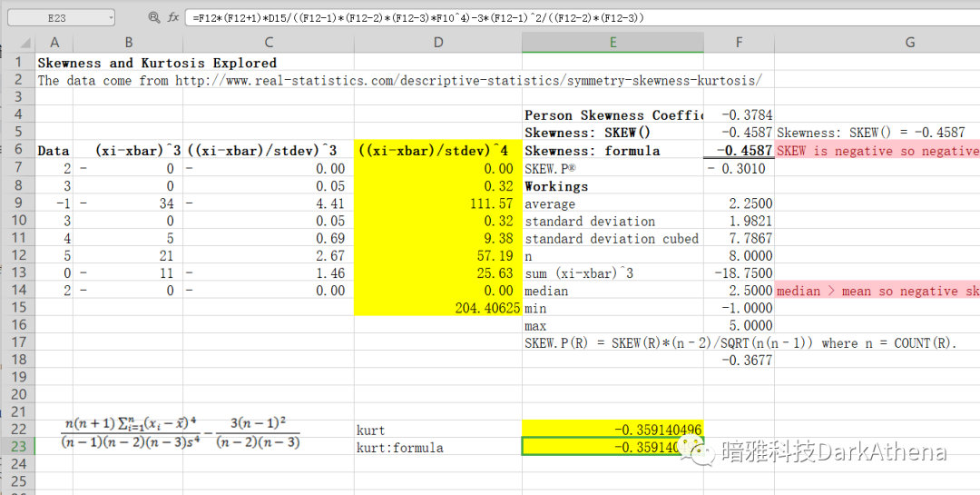The height and width of the screenshot is (495, 980).
Task: Click the 'standard deviation cubed' label
Action: (x=612, y=239)
